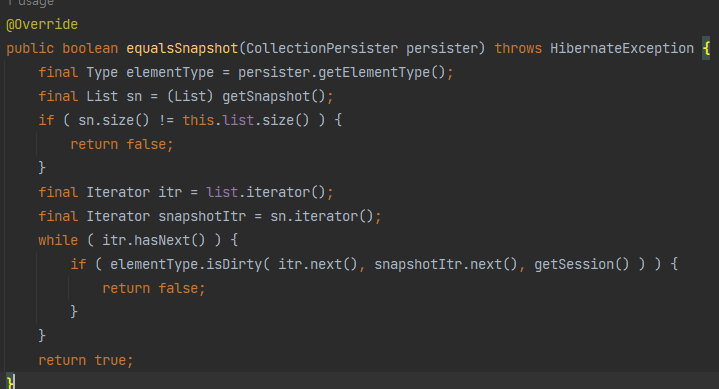Image resolution: width=719 pixels, height=389 pixels.
Task: Click the highlighted closing brace of the method
Action: [10, 381]
